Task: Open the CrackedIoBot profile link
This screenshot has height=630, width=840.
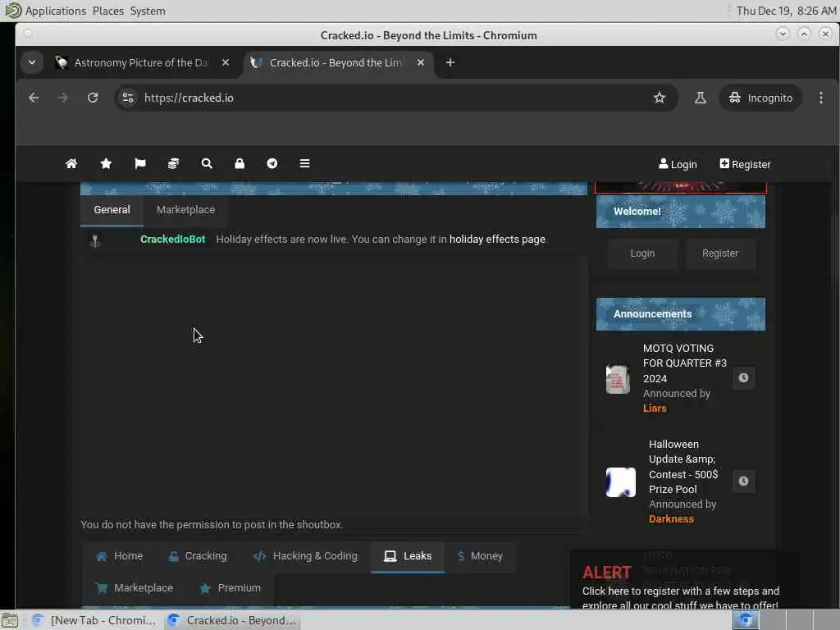Action: point(172,240)
